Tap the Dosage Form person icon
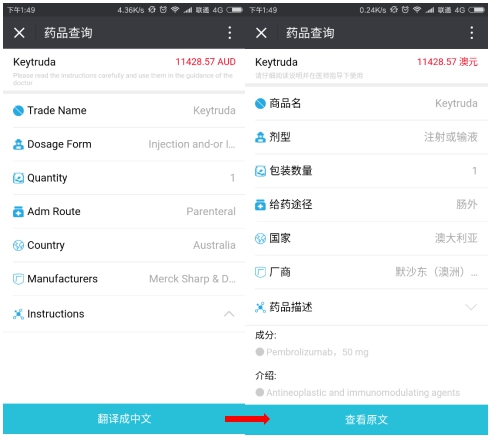 18,144
